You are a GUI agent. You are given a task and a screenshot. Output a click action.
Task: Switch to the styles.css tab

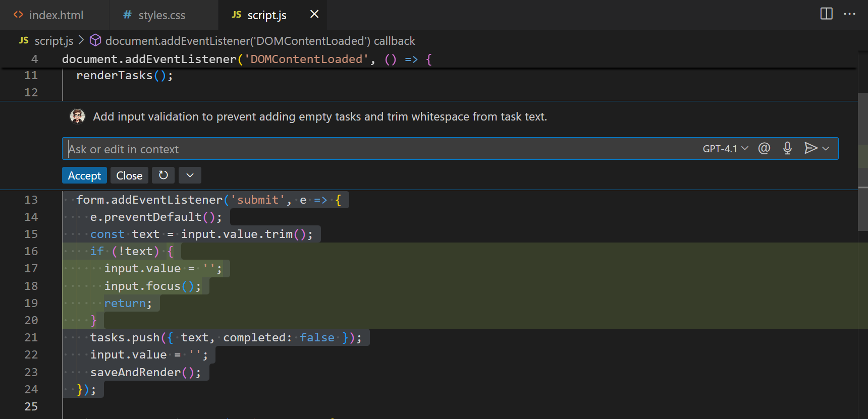[161, 15]
